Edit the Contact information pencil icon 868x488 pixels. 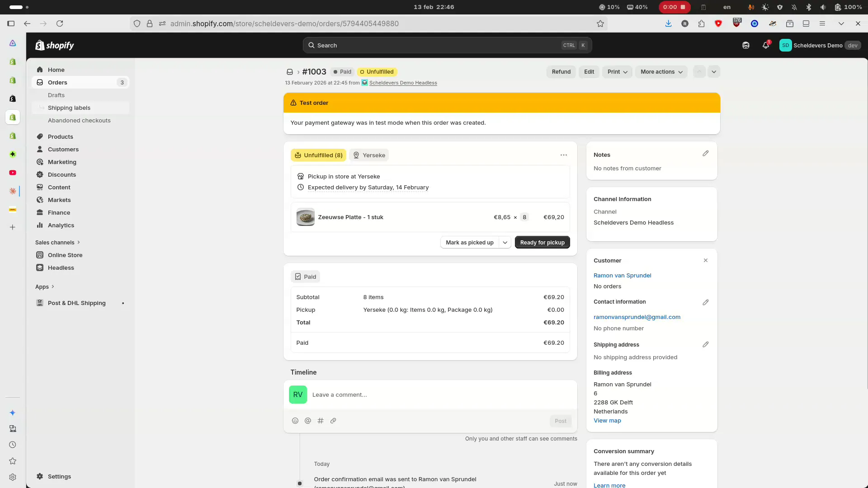point(706,302)
